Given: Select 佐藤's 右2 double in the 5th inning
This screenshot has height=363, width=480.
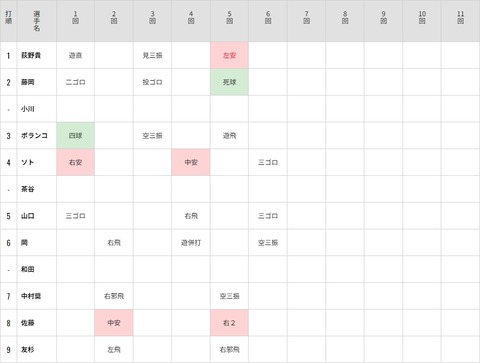Looking at the screenshot, I should click(x=229, y=323).
